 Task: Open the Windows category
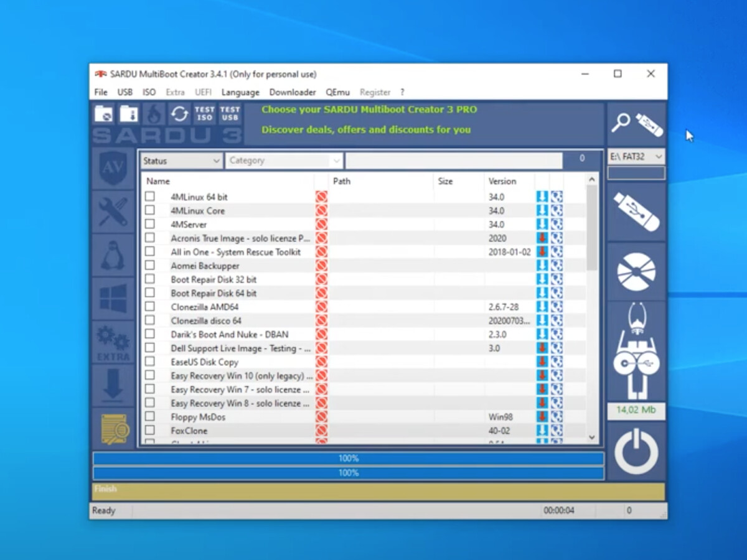pyautogui.click(x=113, y=298)
